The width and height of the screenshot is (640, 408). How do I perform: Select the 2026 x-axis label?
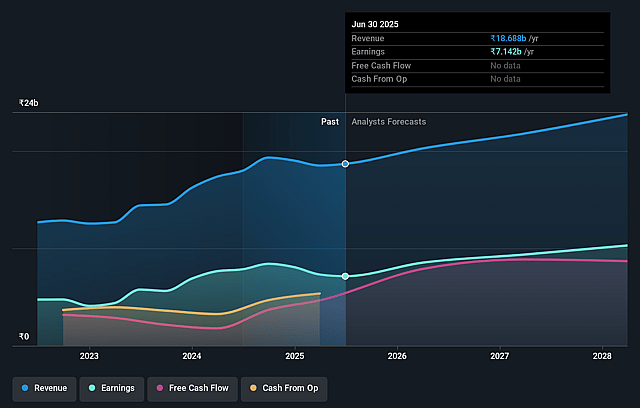[397, 356]
